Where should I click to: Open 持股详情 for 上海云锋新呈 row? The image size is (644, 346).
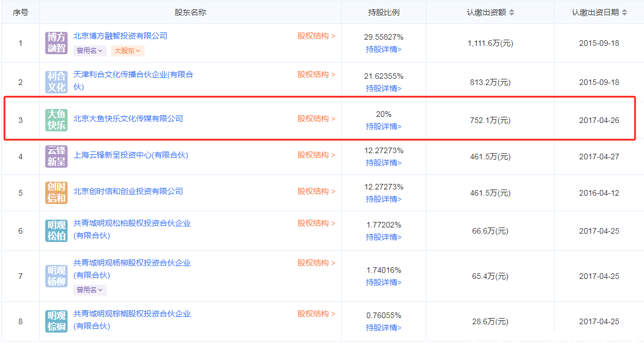(384, 163)
